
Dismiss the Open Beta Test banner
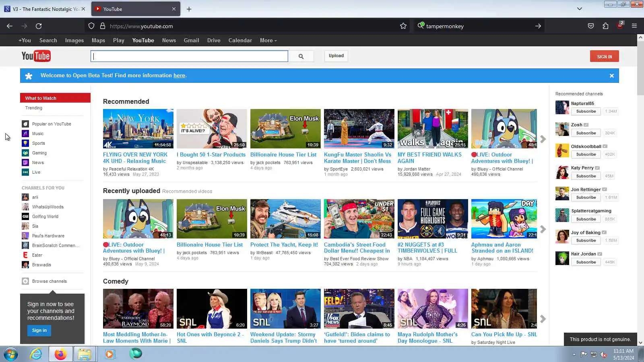(x=611, y=76)
